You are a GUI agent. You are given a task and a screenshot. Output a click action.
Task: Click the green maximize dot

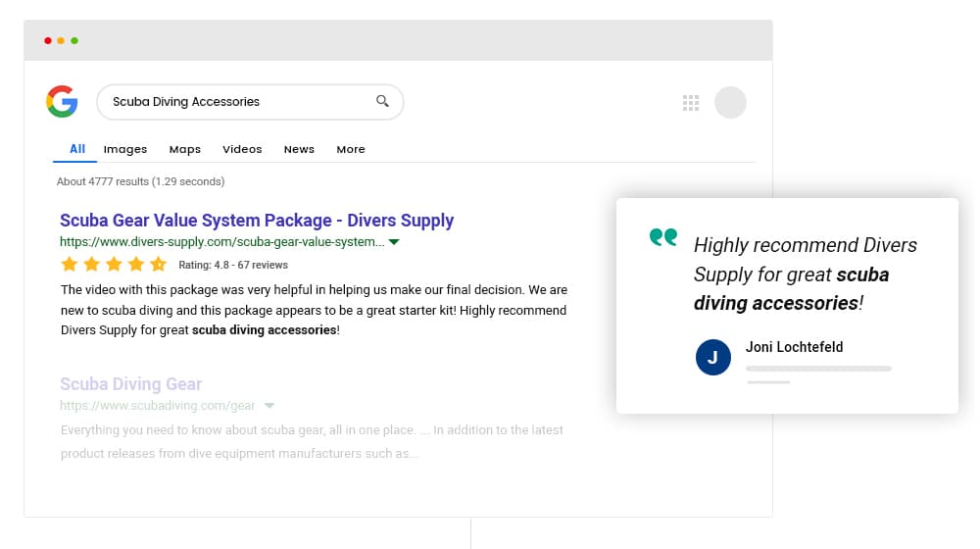tap(74, 40)
